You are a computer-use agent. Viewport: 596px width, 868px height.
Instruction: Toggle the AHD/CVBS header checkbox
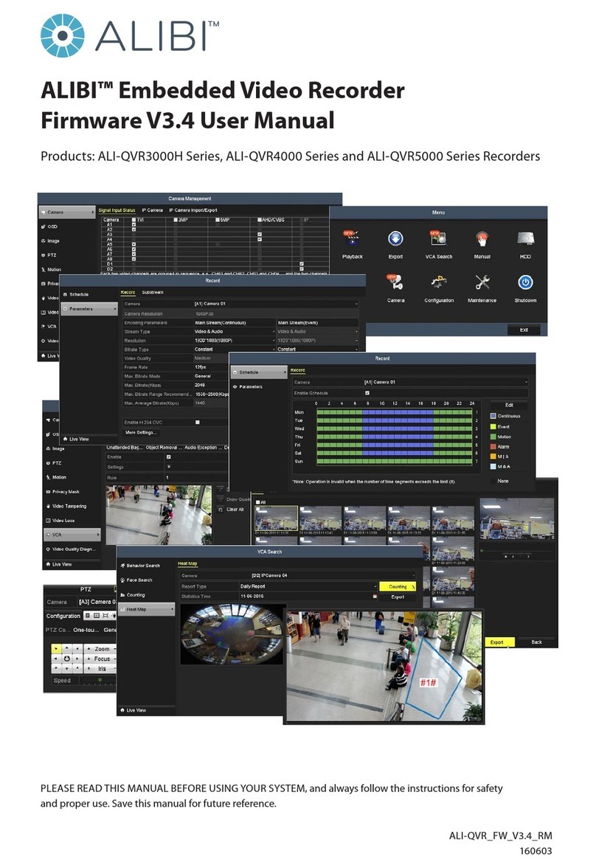click(x=259, y=220)
